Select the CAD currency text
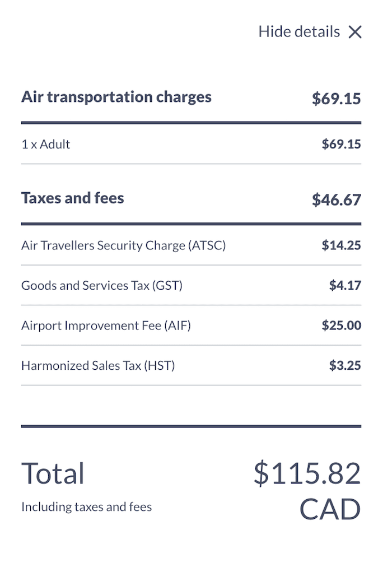 [x=330, y=509]
